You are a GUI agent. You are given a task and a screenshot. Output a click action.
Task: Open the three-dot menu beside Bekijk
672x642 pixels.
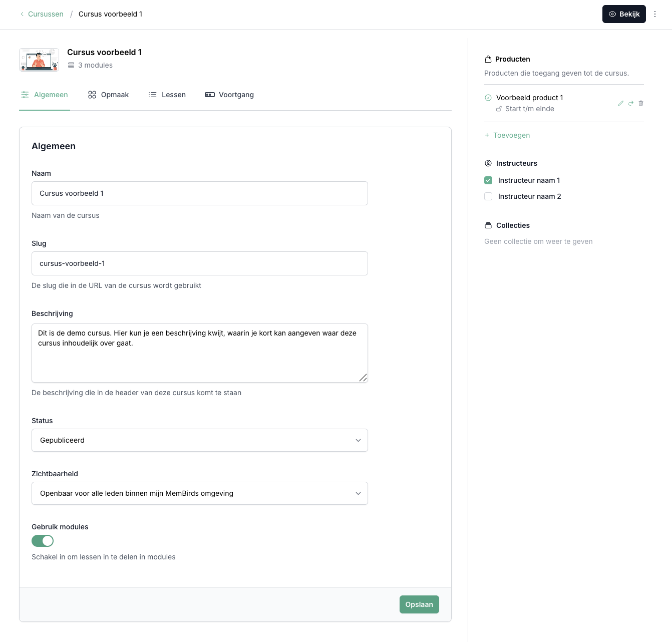(x=655, y=14)
